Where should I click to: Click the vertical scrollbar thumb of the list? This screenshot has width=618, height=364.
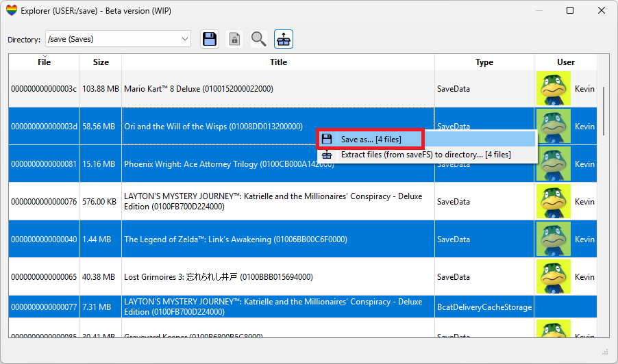[604, 111]
